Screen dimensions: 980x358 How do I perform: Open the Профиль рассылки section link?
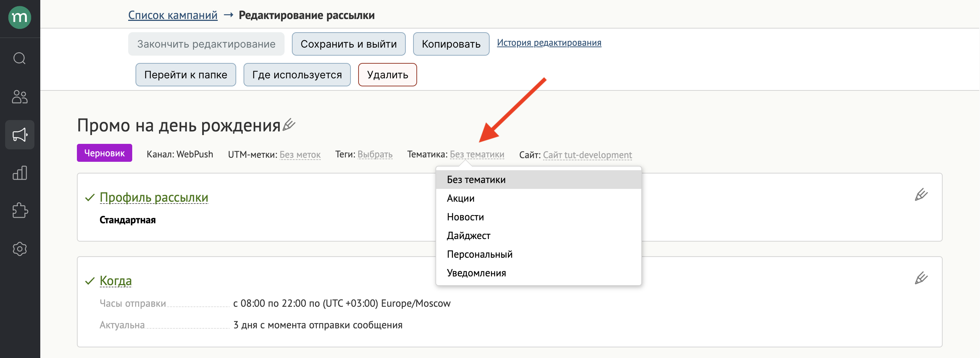[x=154, y=197]
